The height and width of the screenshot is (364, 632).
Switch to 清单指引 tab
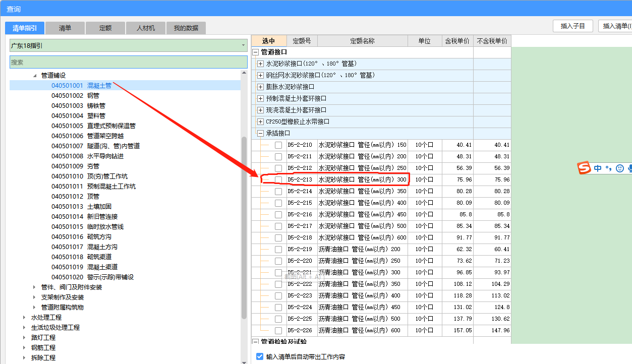[x=25, y=28]
